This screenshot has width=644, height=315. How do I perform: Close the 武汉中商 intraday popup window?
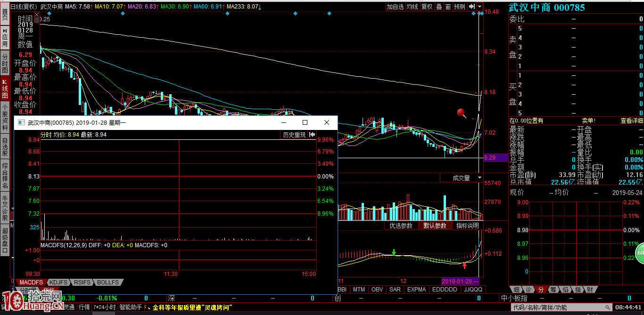326,122
